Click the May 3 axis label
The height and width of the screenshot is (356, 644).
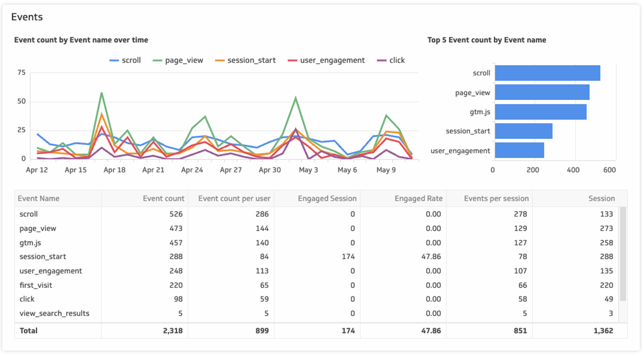(308, 170)
